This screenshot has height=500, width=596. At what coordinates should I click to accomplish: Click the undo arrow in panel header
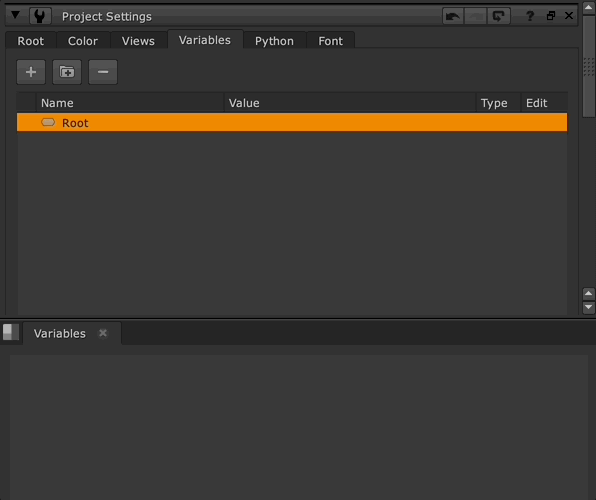453,16
